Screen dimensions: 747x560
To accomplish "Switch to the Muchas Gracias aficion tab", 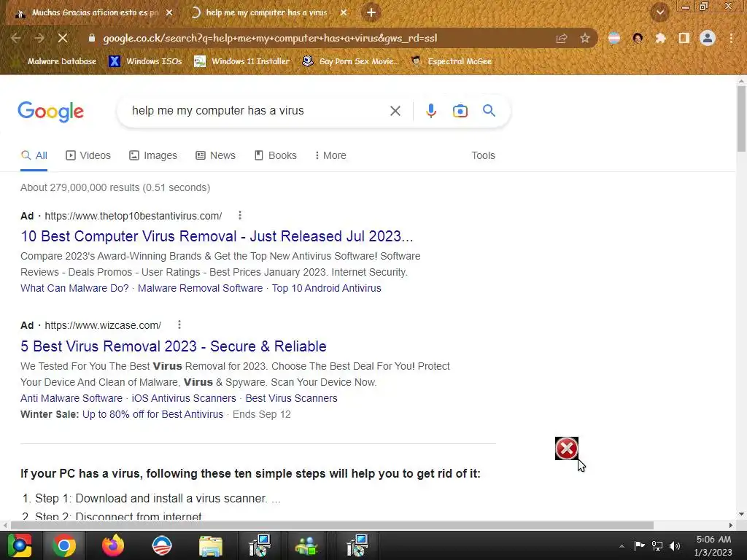I will point(93,13).
